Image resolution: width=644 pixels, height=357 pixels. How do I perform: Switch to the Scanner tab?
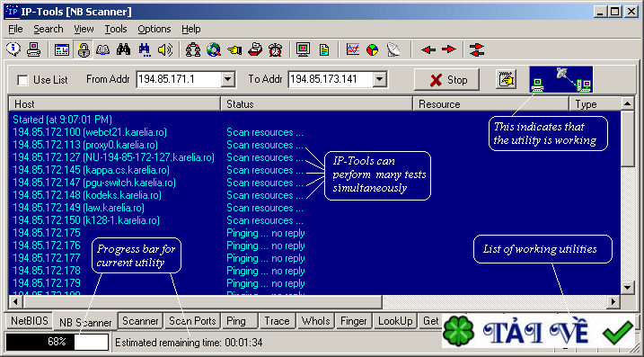pos(140,321)
